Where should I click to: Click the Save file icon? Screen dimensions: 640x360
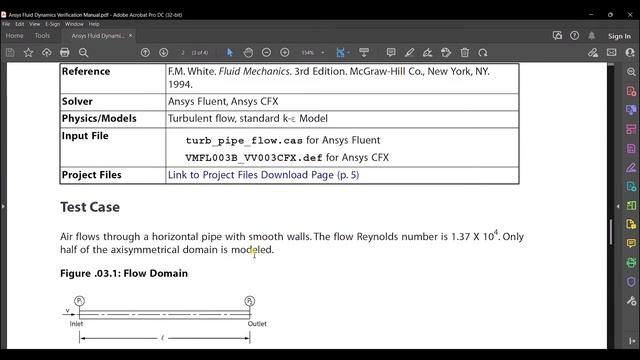tap(10, 53)
